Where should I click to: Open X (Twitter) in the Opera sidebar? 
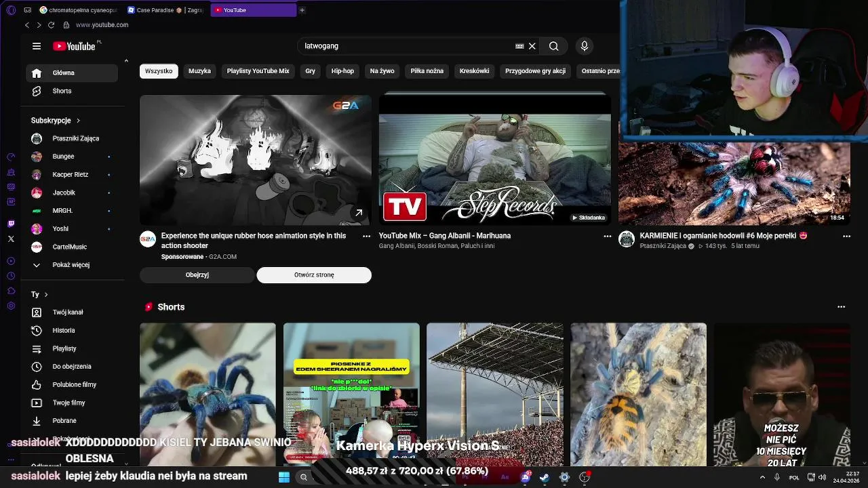(11, 239)
